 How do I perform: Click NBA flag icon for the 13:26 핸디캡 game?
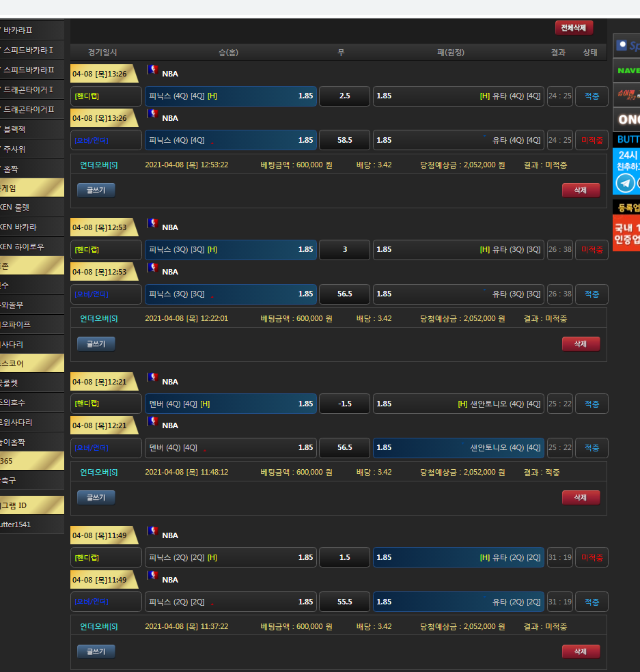point(153,70)
